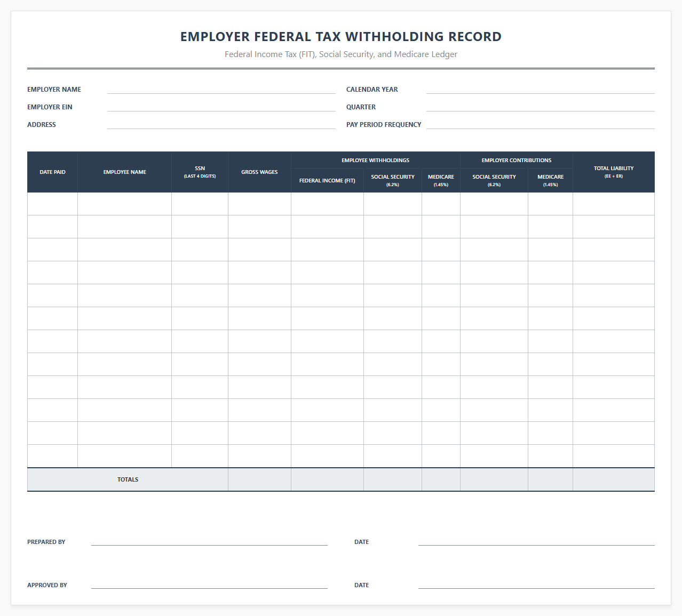The image size is (682, 616).
Task: Click the APPROVED BY label
Action: coord(47,585)
